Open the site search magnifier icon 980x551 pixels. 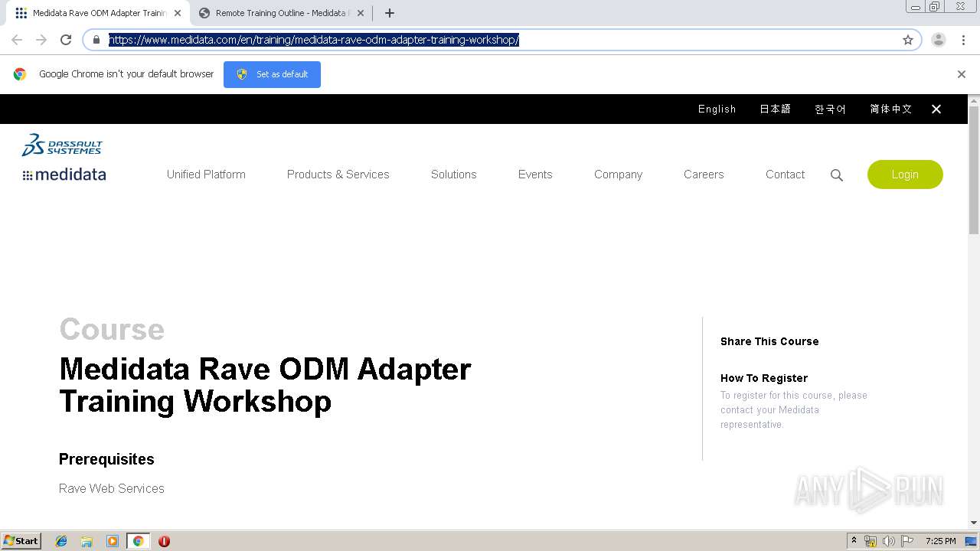pos(837,175)
